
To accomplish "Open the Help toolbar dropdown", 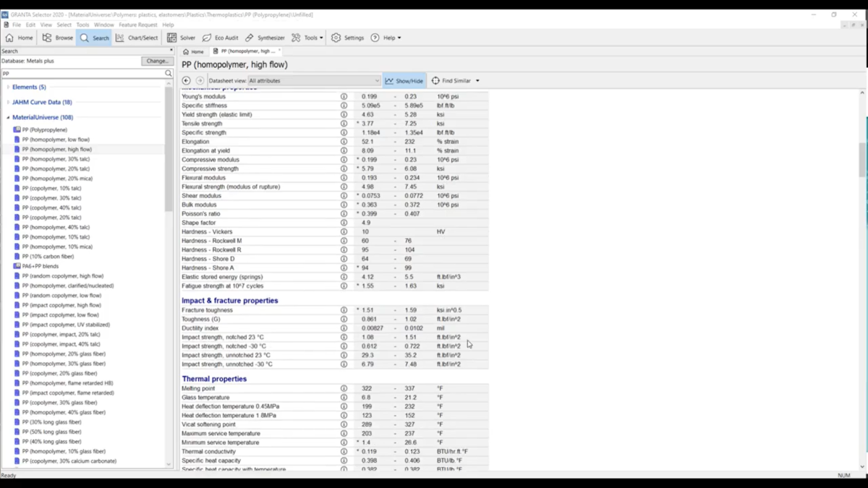I will coord(386,38).
